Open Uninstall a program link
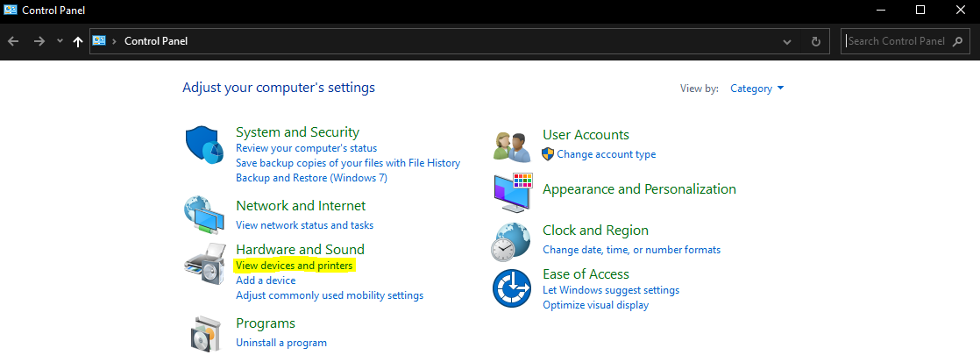The height and width of the screenshot is (362, 980). pos(281,343)
